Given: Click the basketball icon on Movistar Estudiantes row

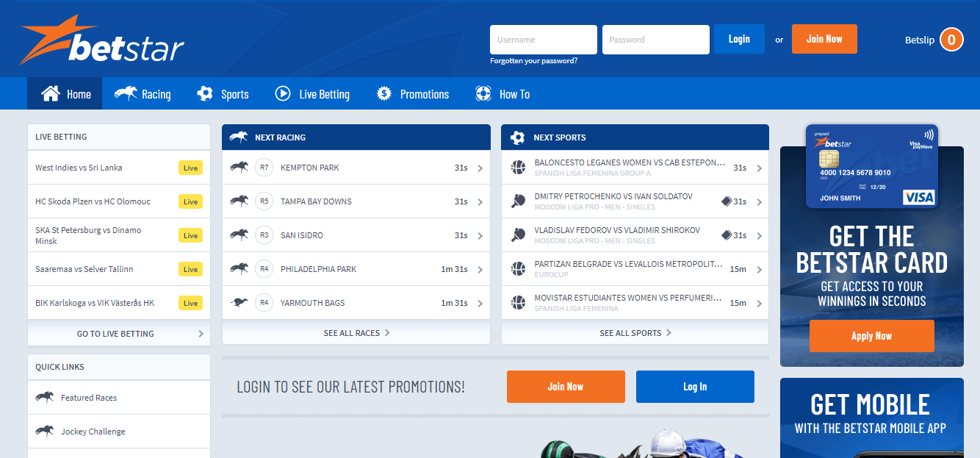Looking at the screenshot, I should [x=518, y=303].
